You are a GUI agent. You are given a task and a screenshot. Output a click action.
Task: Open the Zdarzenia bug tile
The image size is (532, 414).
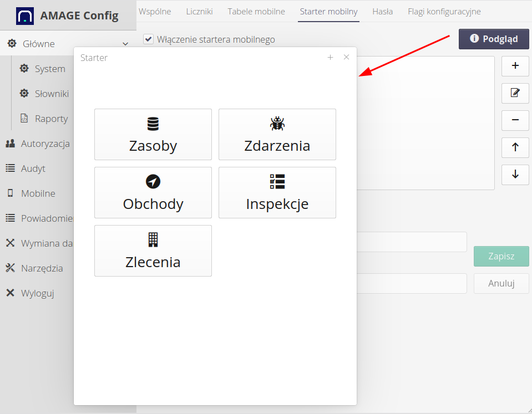pyautogui.click(x=277, y=135)
